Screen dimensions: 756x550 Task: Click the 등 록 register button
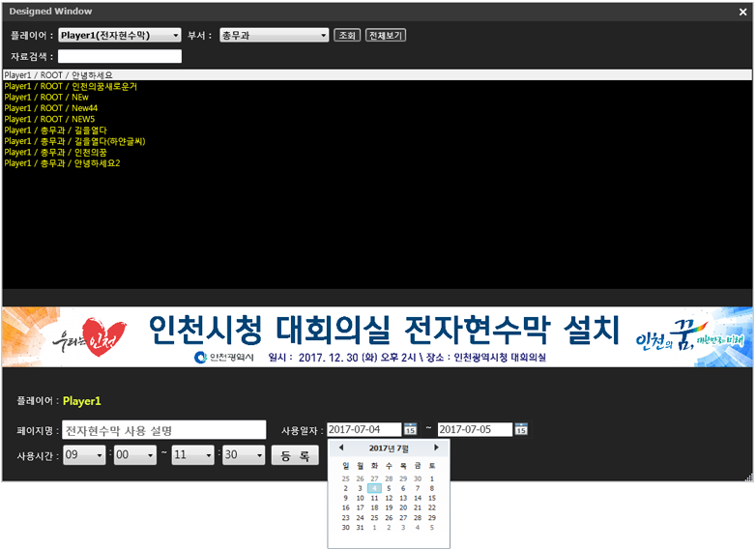[x=295, y=455]
